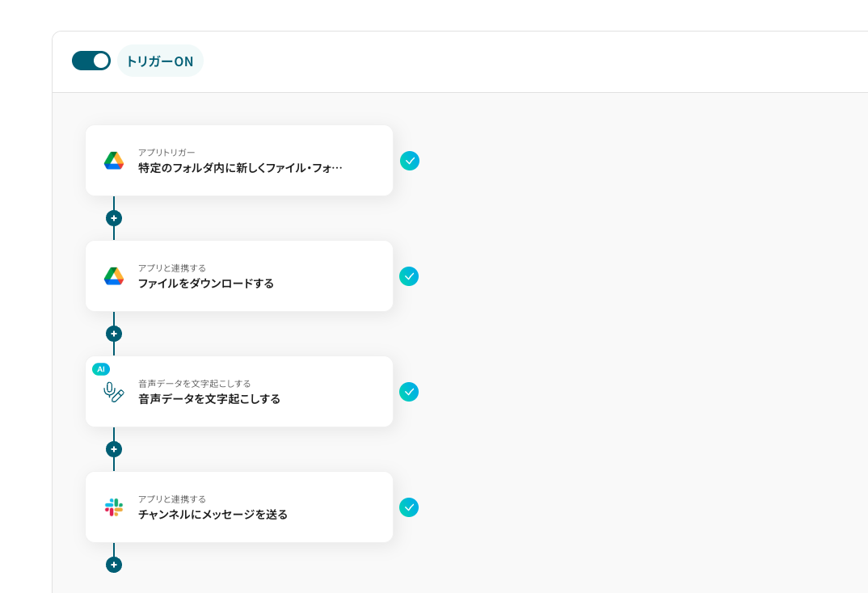
Task: Add step below the transcription step
Action: pos(114,449)
